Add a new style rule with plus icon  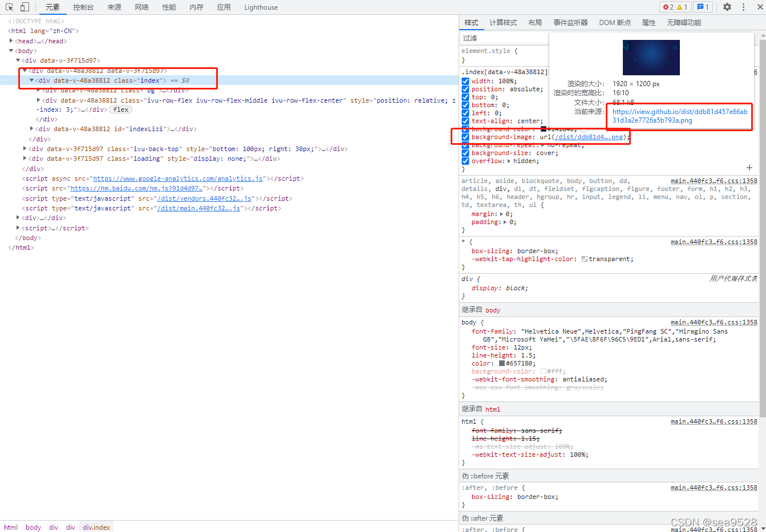click(x=749, y=168)
